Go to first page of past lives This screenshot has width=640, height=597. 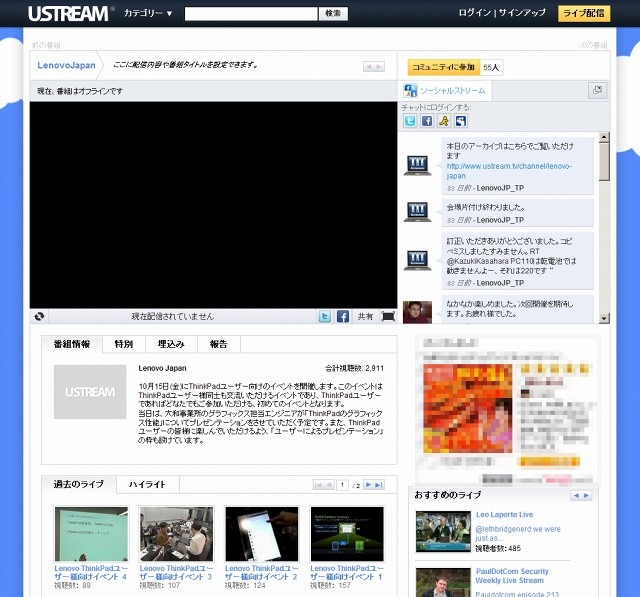318,485
